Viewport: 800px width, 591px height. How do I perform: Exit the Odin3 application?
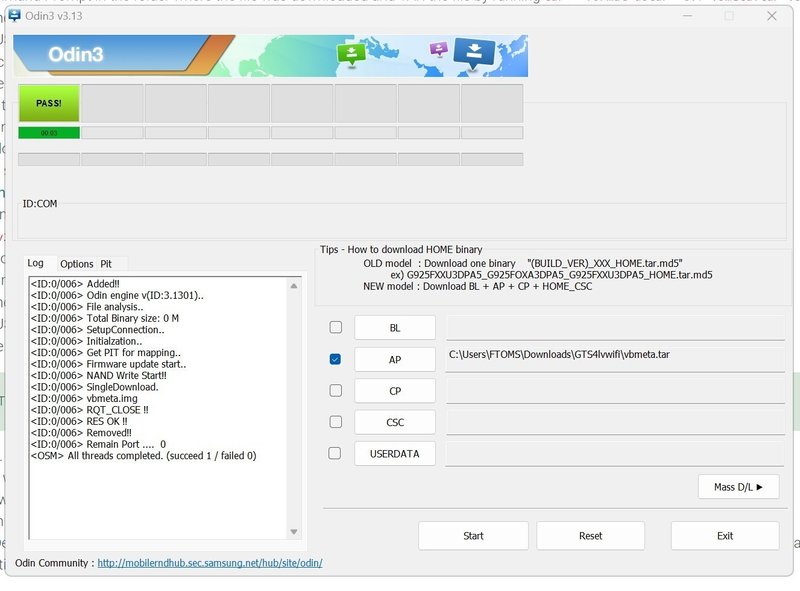(724, 536)
